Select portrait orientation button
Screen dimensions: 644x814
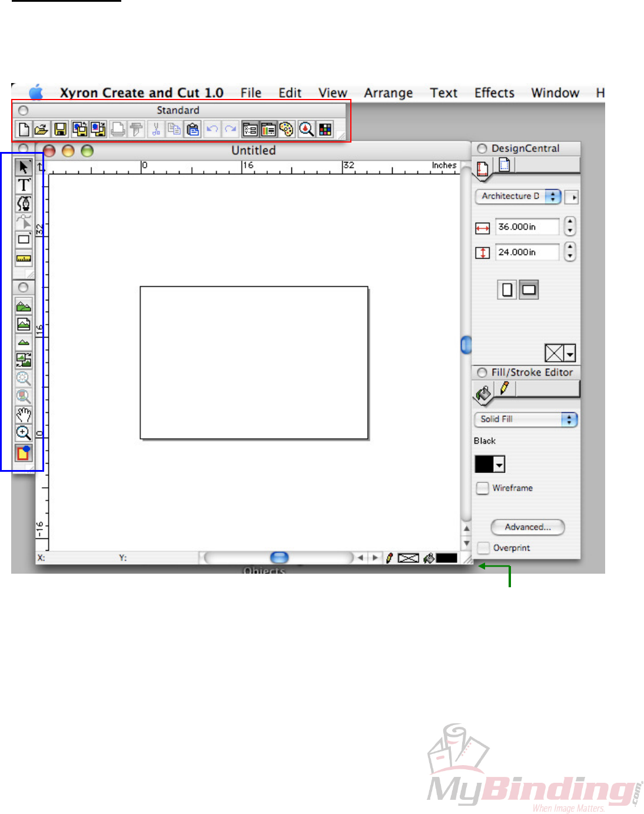click(x=507, y=289)
